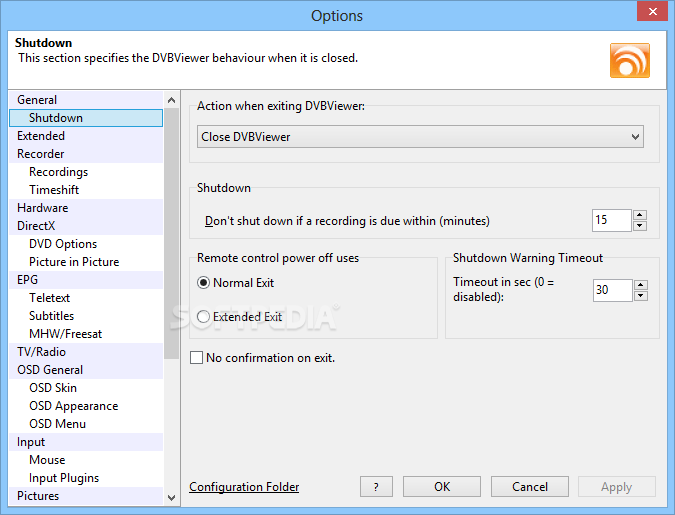Increase the recording due minutes value
Image resolution: width=675 pixels, height=515 pixels.
[x=640, y=215]
